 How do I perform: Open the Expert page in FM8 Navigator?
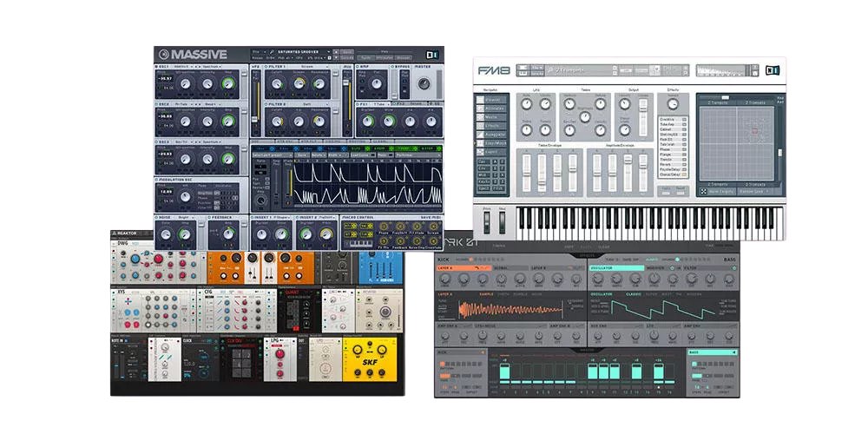pyautogui.click(x=491, y=151)
